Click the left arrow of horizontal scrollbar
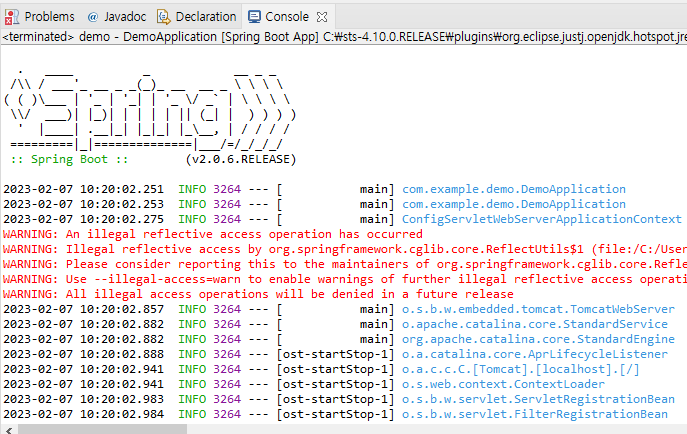The image size is (687, 434). point(9,430)
